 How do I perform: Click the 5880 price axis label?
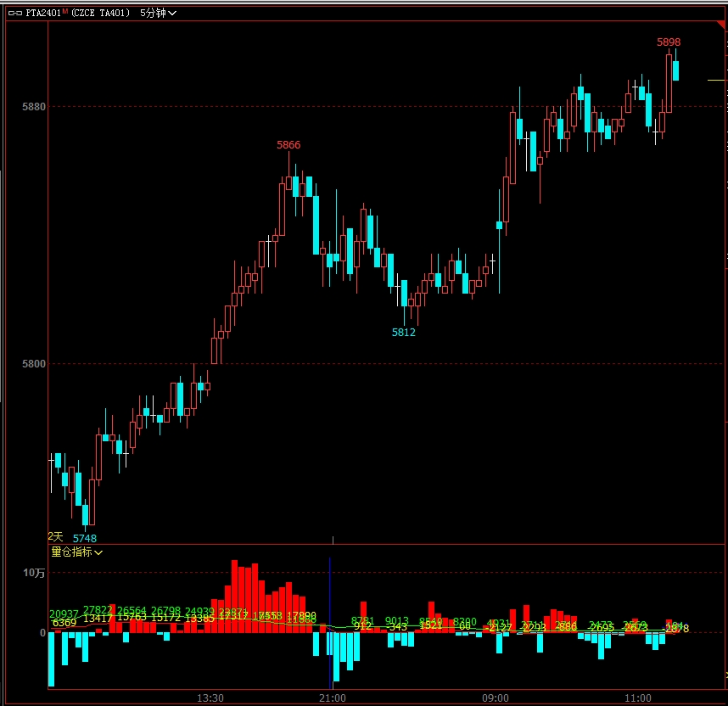pyautogui.click(x=34, y=107)
